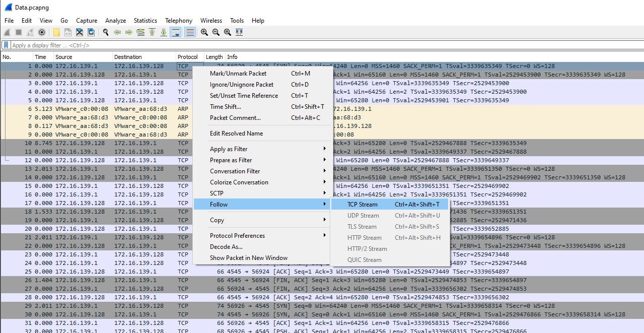Choose Edit Resolved Name
Viewport: 644px width, 333px height.
[x=262, y=134]
